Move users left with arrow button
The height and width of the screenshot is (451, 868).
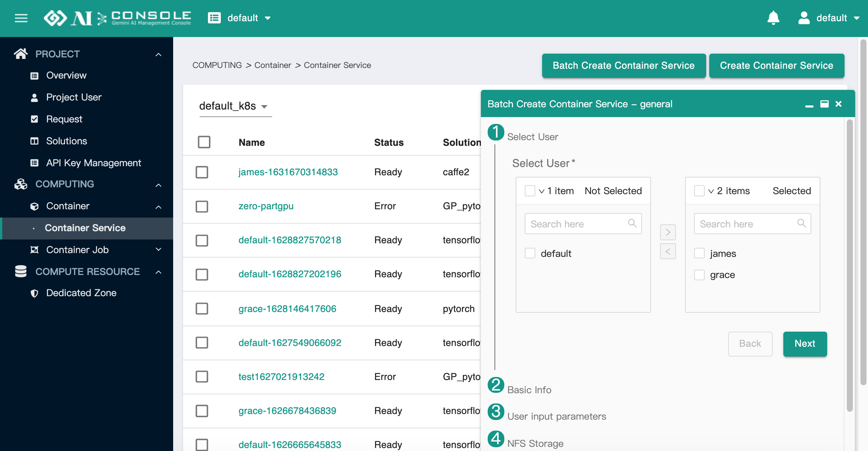click(x=668, y=251)
